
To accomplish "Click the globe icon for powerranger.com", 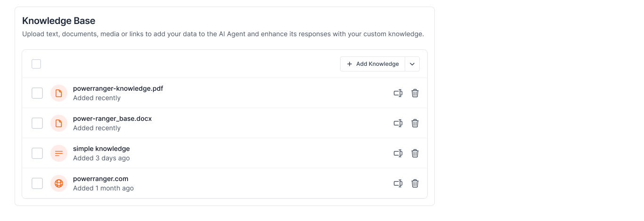I will pyautogui.click(x=59, y=183).
